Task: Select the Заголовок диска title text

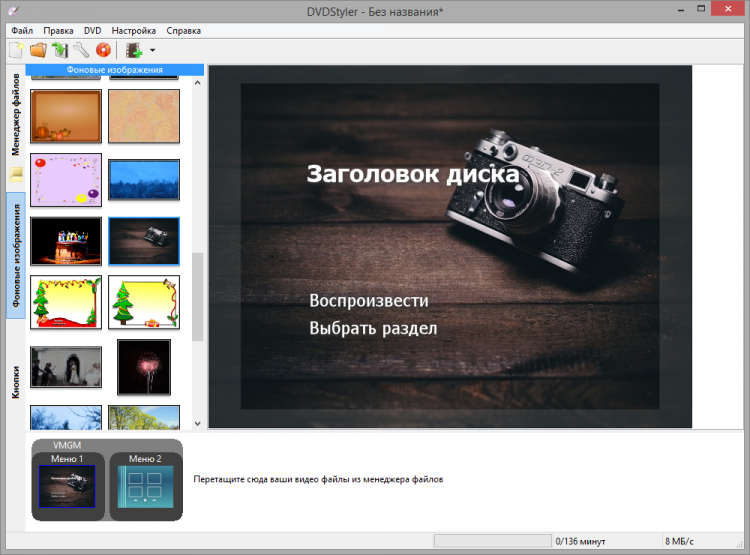Action: (413, 174)
